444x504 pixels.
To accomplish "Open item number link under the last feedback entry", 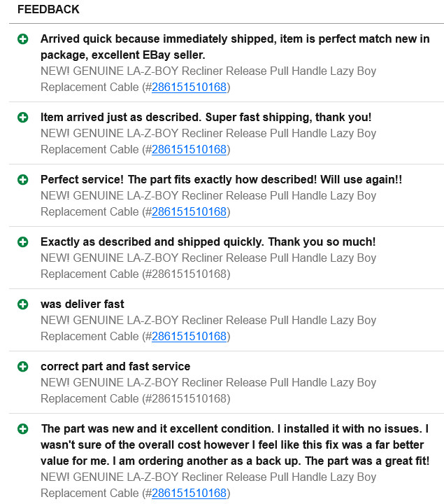I will tap(189, 493).
